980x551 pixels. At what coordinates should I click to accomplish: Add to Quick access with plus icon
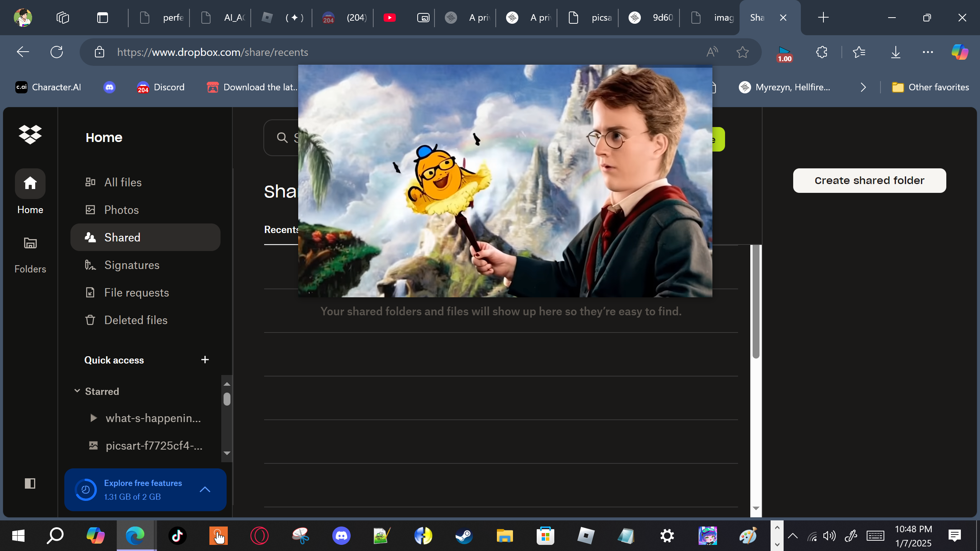point(205,360)
